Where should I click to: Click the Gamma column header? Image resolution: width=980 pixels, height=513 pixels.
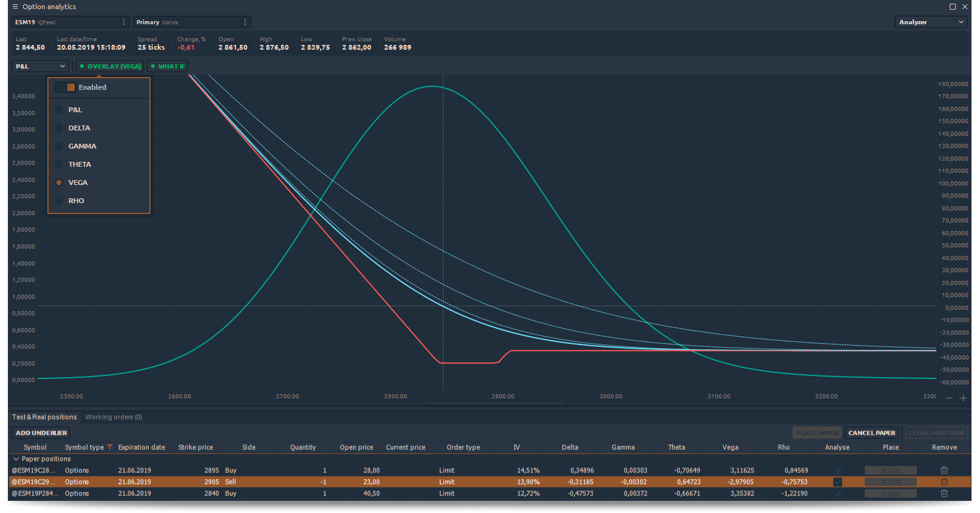click(623, 448)
